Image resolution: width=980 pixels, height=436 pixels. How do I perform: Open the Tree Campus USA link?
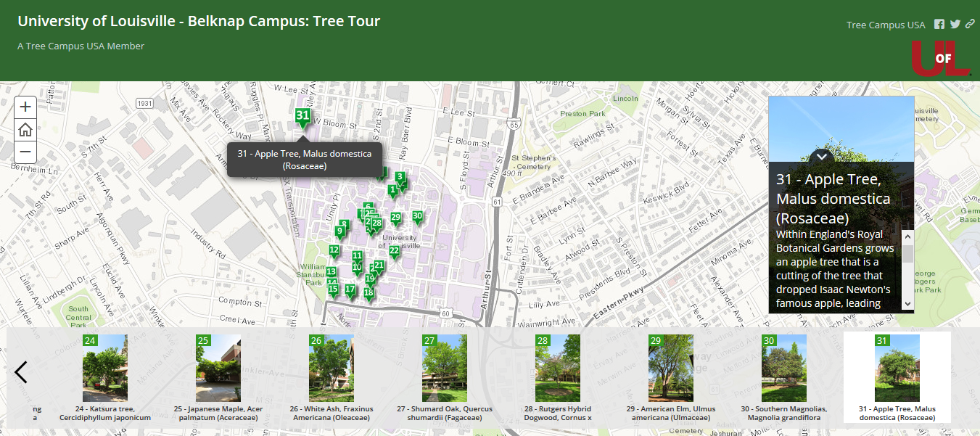coord(886,25)
